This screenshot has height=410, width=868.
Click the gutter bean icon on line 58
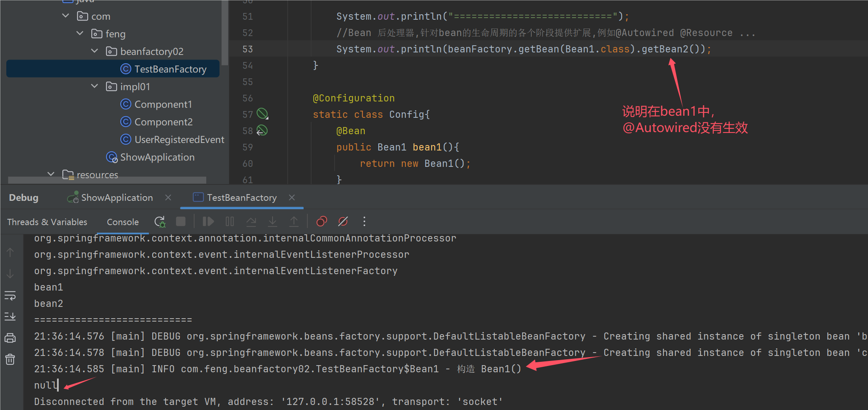point(262,130)
